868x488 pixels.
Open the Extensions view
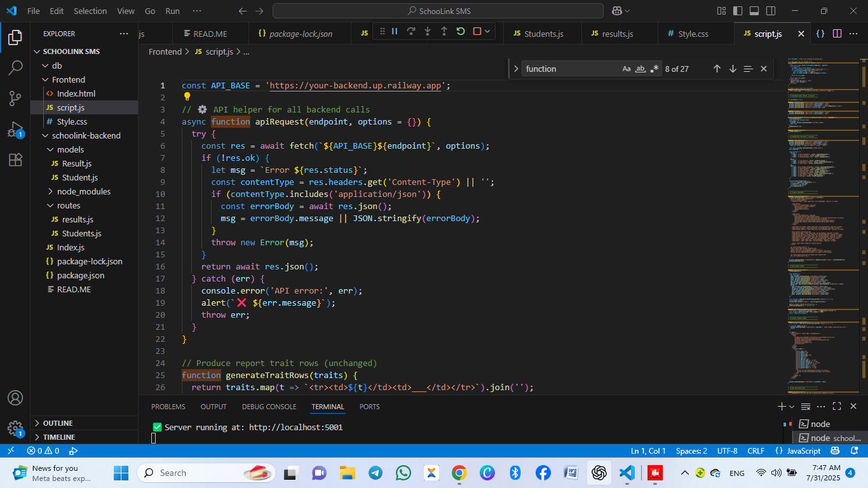click(15, 160)
